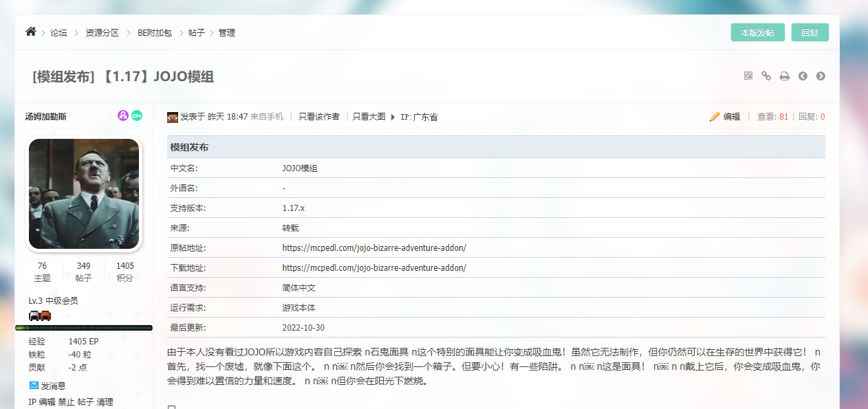Open the BE附加包 breadcrumb section
Image resolution: width=868 pixels, height=409 pixels.
point(155,32)
